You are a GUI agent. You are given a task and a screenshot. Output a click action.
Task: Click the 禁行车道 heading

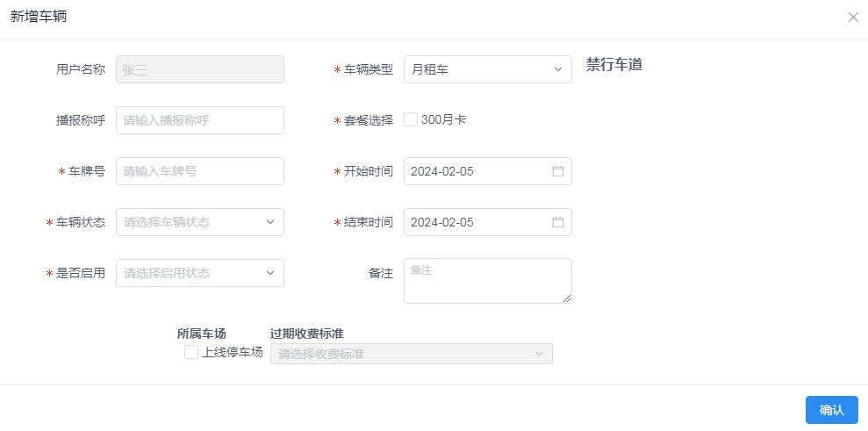coord(613,64)
